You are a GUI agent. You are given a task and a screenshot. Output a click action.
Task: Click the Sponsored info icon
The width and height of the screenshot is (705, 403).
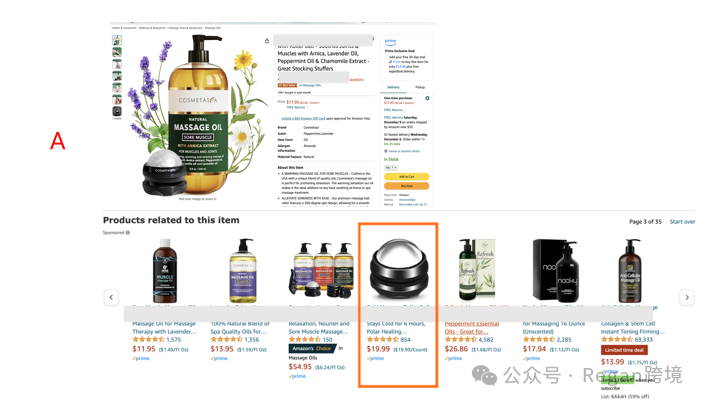click(128, 233)
